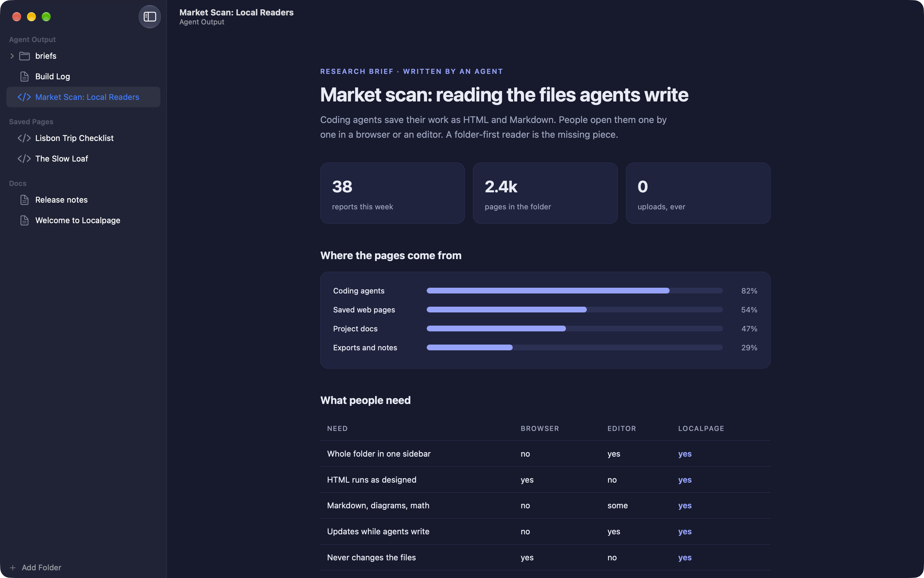Click 'Updates while agents write' row text
The image size is (924, 578).
[378, 531]
